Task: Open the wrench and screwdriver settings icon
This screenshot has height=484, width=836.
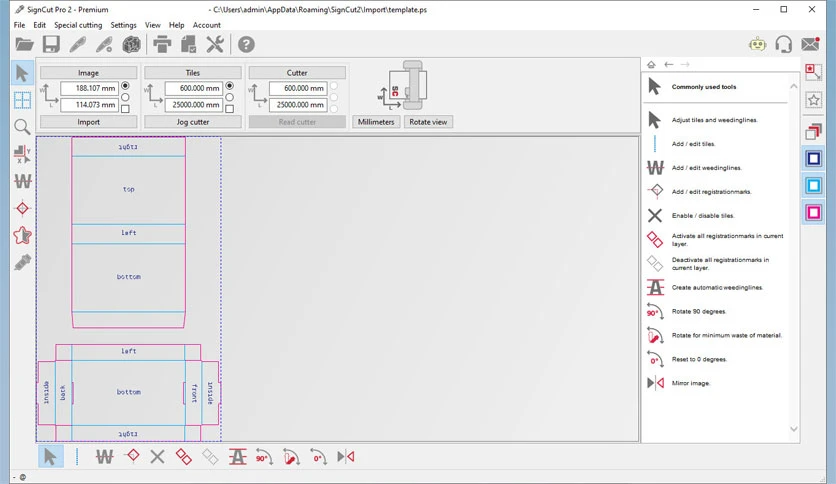Action: (x=215, y=44)
